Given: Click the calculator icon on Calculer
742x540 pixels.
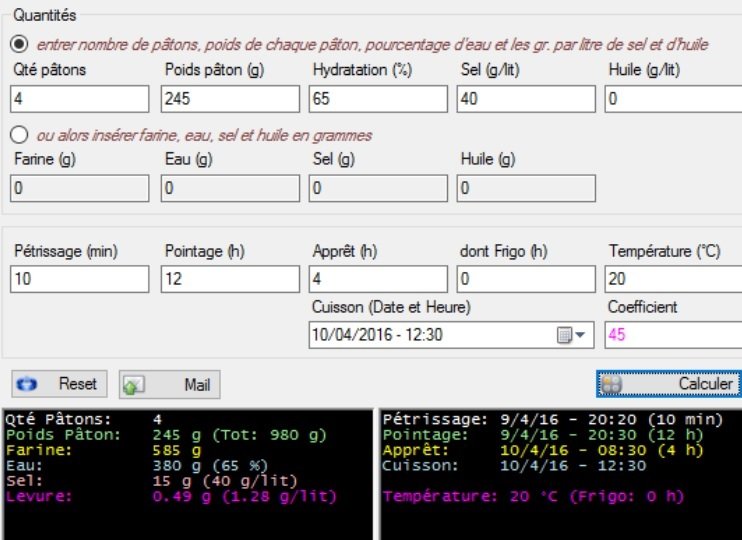Looking at the screenshot, I should tap(611, 384).
